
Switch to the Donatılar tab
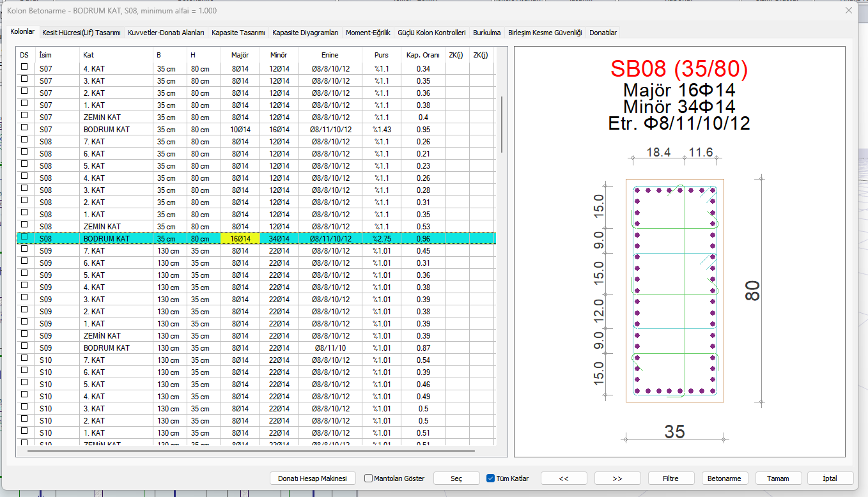[x=603, y=33]
